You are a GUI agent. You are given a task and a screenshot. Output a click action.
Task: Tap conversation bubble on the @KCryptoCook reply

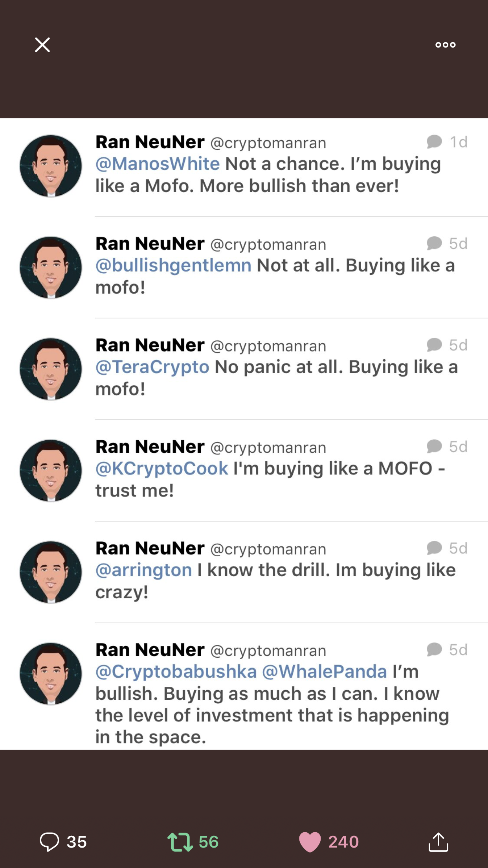click(434, 446)
